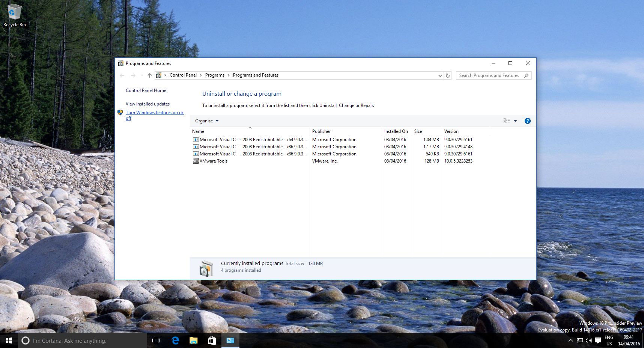Image resolution: width=644 pixels, height=348 pixels.
Task: Open the More view options dropdown arrow
Action: tap(515, 121)
